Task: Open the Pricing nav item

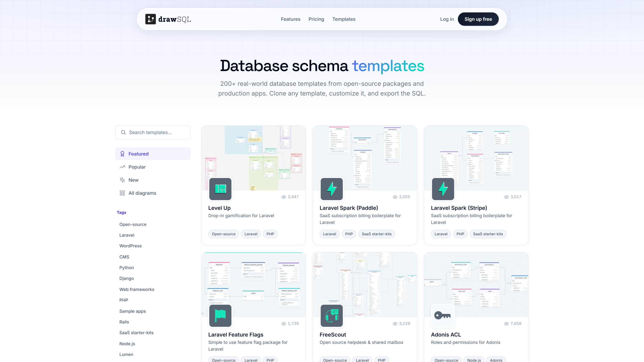Action: tap(316, 19)
